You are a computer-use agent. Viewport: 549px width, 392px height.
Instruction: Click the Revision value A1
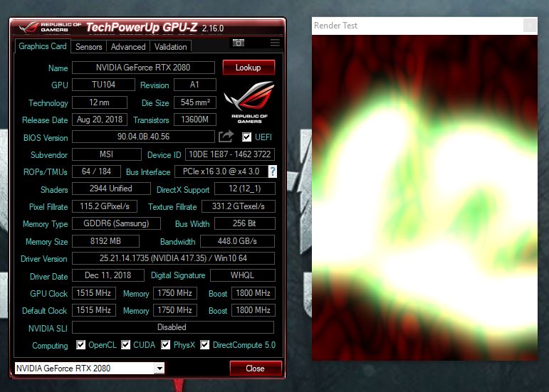[195, 85]
